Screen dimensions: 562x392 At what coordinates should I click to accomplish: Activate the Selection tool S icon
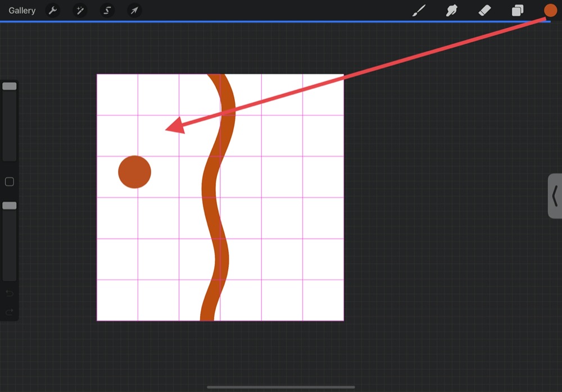pyautogui.click(x=107, y=11)
